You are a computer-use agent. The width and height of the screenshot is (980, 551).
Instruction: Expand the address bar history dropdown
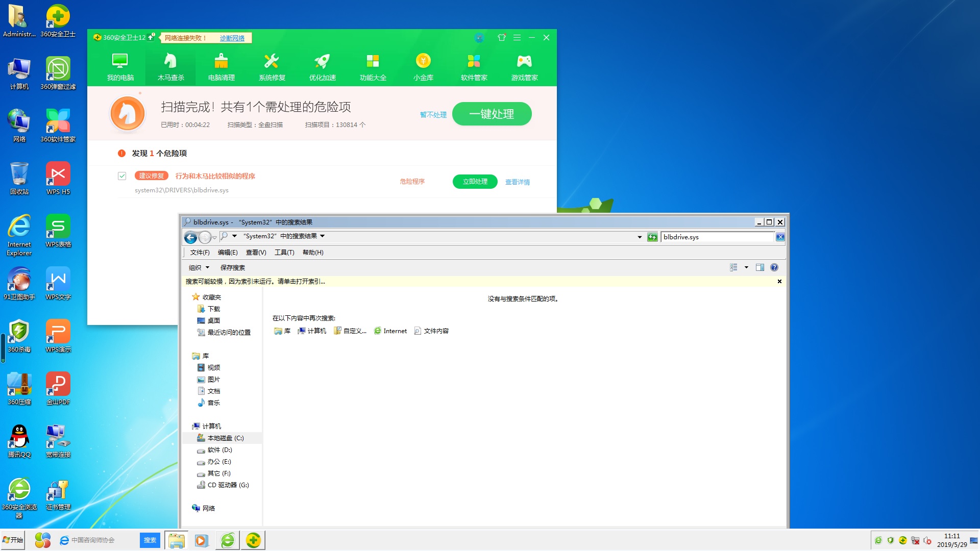pos(639,237)
